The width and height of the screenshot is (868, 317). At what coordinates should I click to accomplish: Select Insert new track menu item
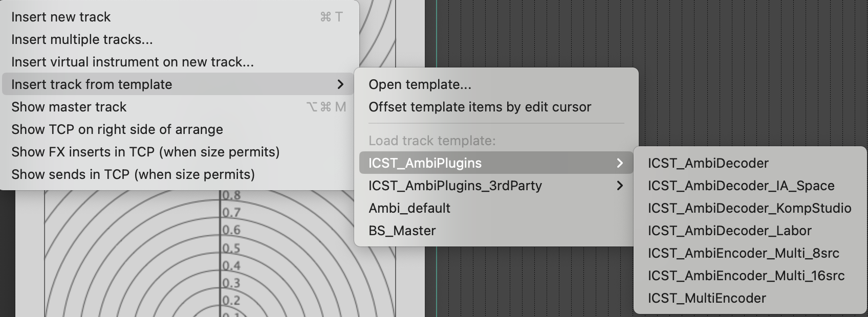click(61, 17)
